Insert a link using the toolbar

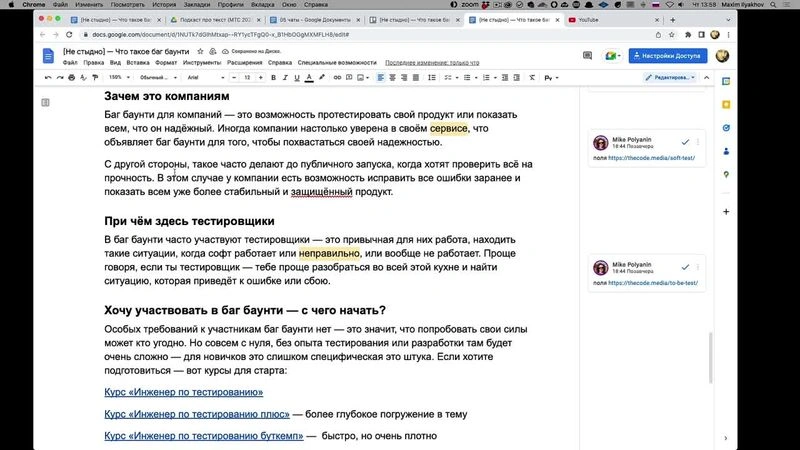click(x=337, y=78)
